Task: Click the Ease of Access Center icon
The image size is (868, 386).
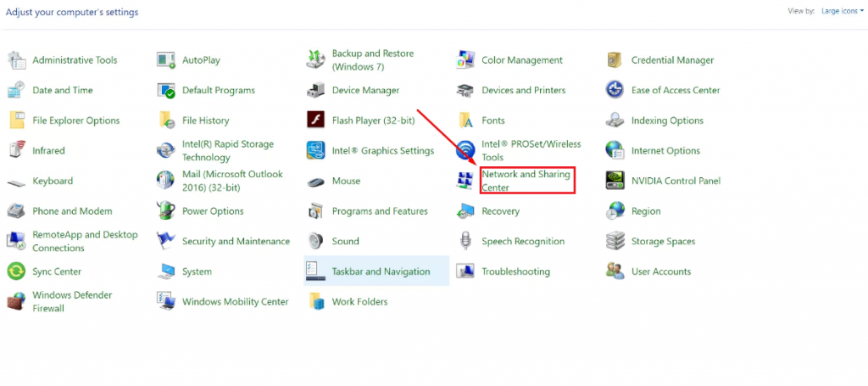Action: pos(615,90)
